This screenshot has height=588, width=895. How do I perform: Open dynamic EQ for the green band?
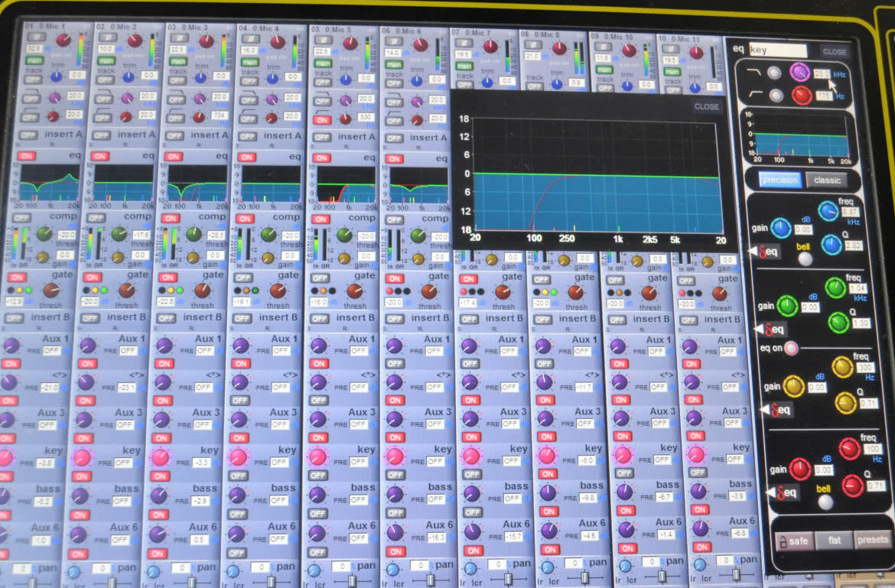(772, 329)
